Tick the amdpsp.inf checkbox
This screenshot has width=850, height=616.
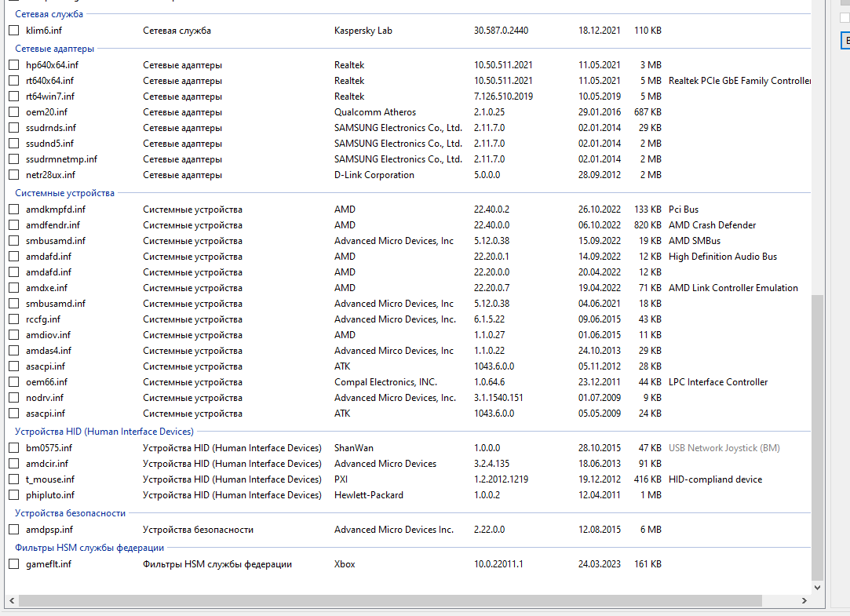point(14,530)
